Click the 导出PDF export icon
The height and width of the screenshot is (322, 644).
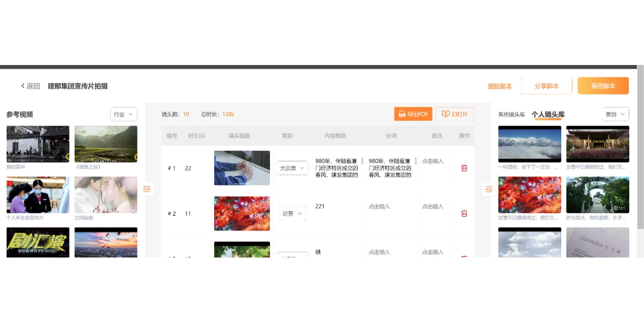click(x=402, y=114)
